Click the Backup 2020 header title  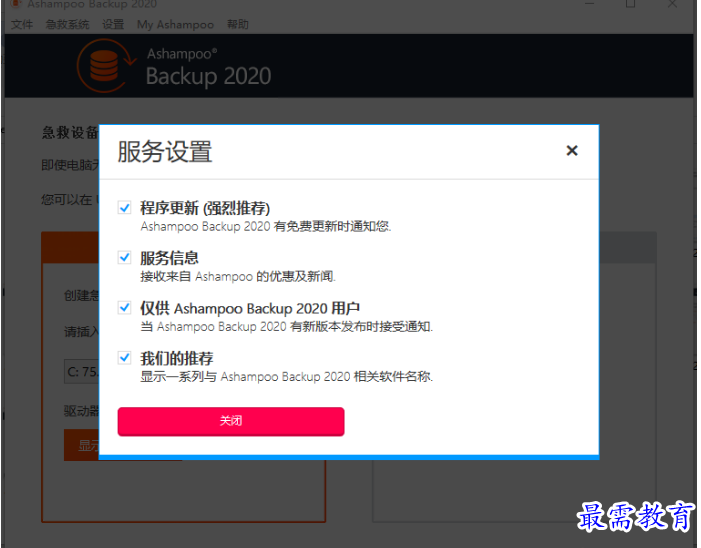click(208, 76)
